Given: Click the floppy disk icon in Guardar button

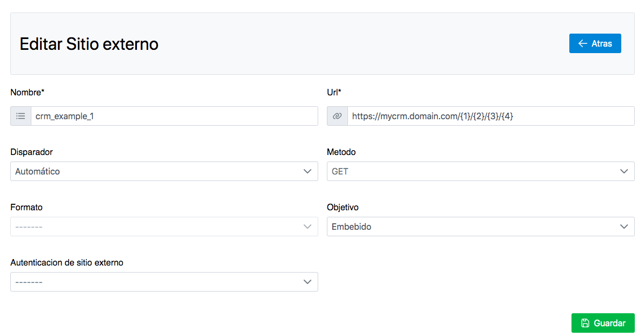Looking at the screenshot, I should click(x=585, y=323).
